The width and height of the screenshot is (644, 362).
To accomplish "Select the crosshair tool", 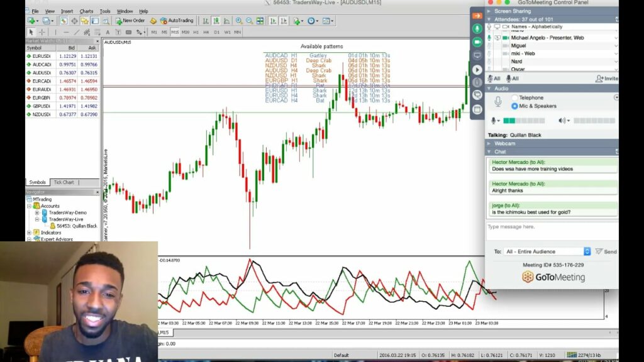I will click(x=42, y=32).
